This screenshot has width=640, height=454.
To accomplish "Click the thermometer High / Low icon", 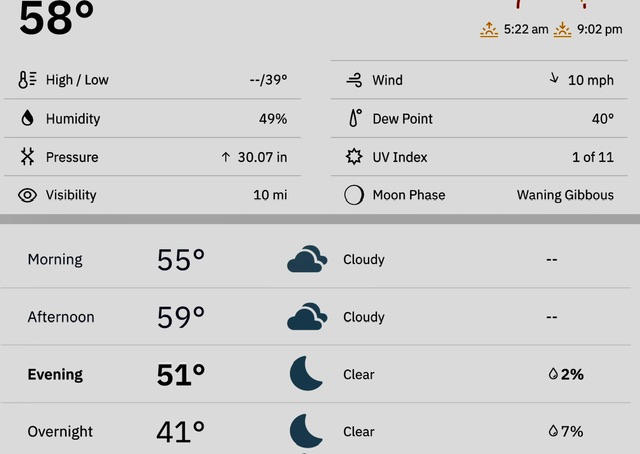I will click(x=27, y=80).
